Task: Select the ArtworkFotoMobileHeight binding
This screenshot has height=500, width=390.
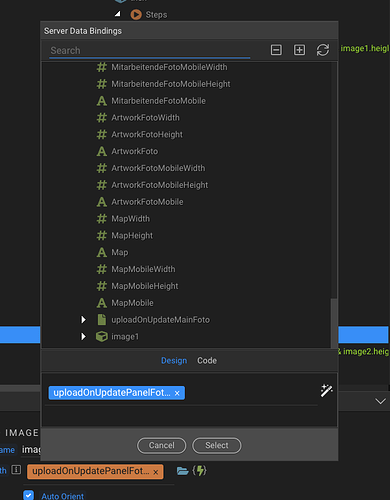Action: point(160,185)
